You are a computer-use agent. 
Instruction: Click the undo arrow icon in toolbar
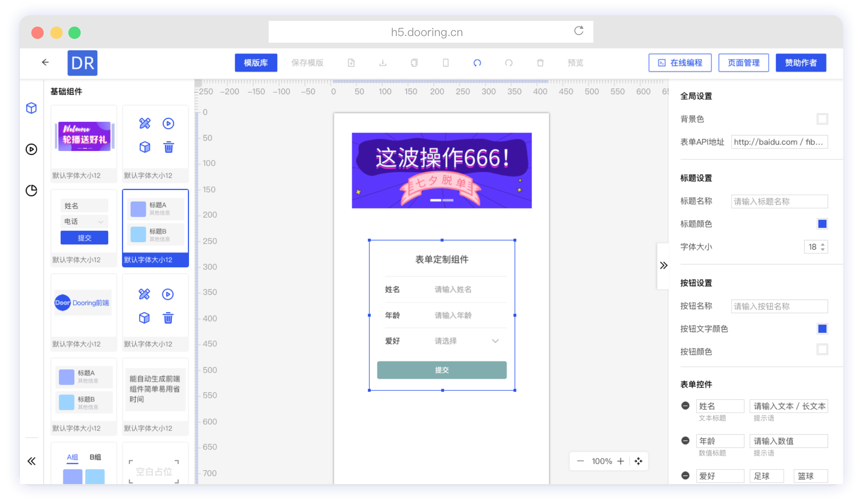[477, 63]
